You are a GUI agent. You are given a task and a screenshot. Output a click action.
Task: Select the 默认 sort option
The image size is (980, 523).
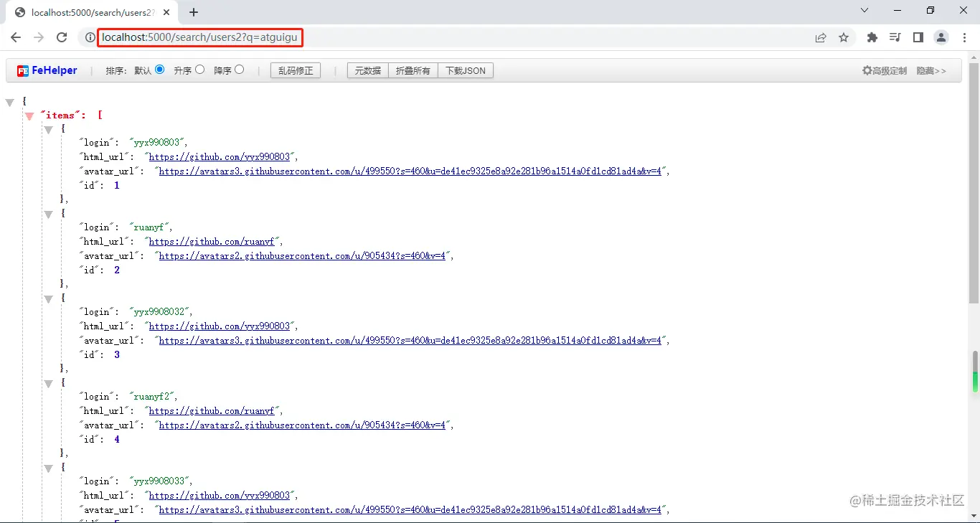coord(159,70)
